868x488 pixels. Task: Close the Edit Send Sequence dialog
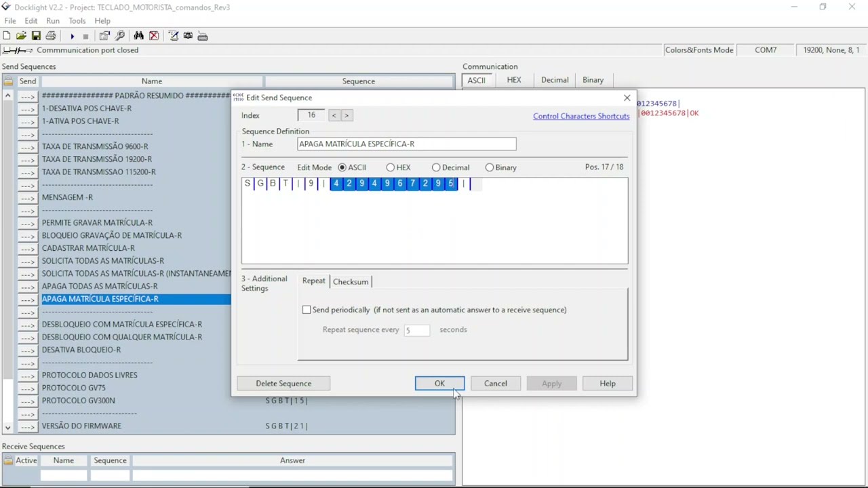tap(627, 98)
